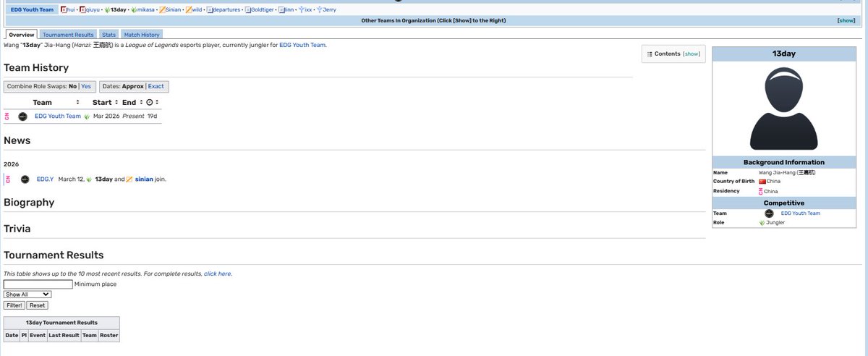Image resolution: width=868 pixels, height=356 pixels.
Task: Open EDG Youth Team link in Team History
Action: point(58,116)
